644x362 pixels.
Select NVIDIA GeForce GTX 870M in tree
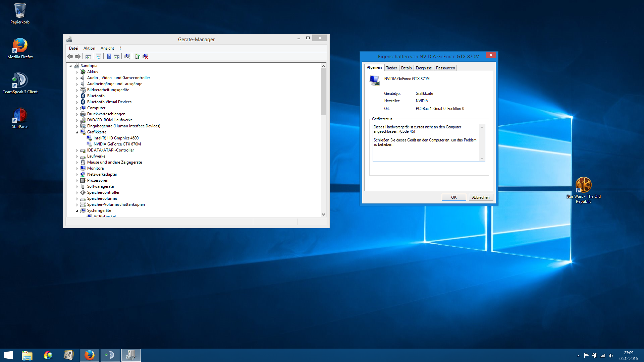pyautogui.click(x=117, y=144)
